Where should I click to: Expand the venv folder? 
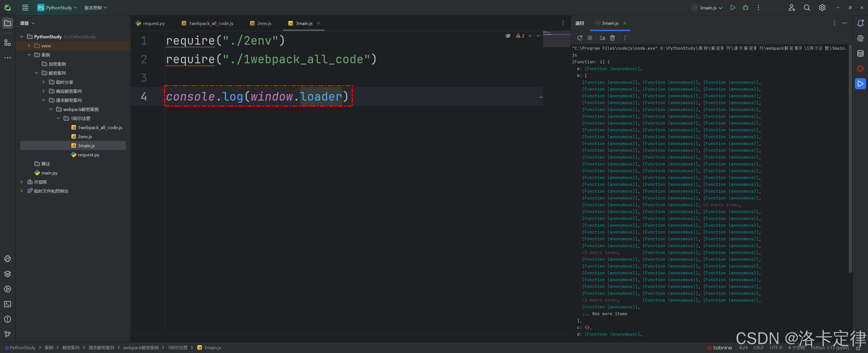coord(29,45)
